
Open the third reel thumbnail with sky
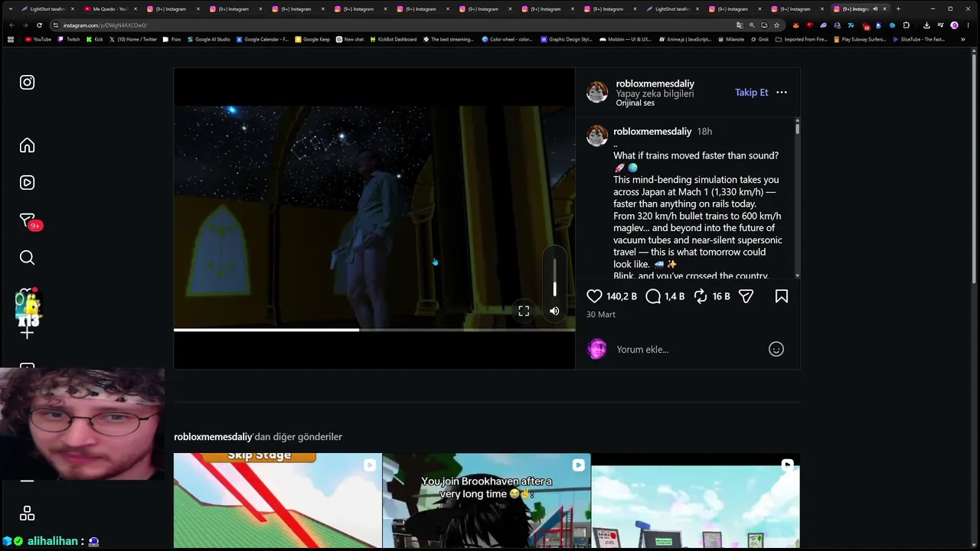(x=695, y=500)
